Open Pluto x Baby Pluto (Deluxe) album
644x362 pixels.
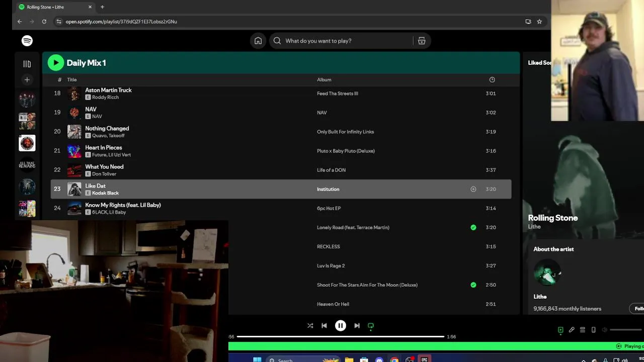(346, 151)
